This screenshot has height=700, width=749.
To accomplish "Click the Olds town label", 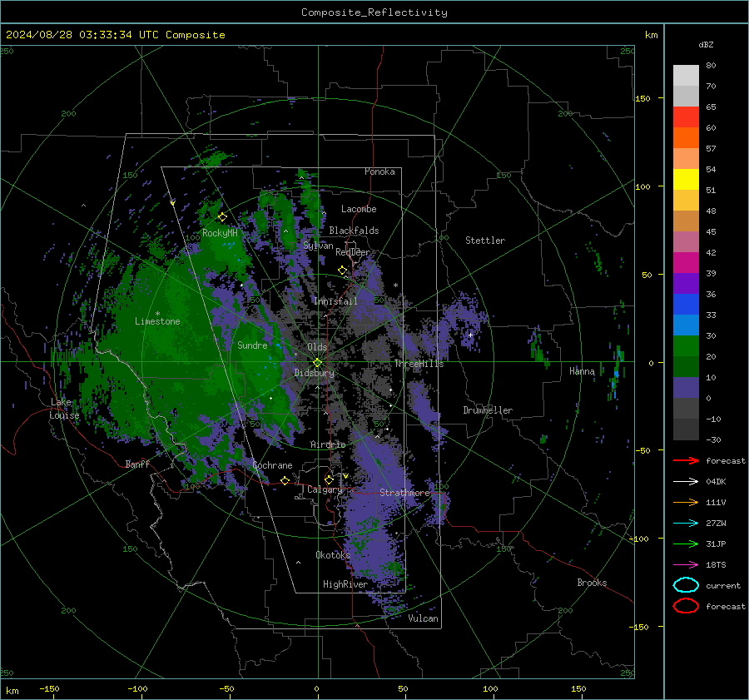I will tap(317, 347).
